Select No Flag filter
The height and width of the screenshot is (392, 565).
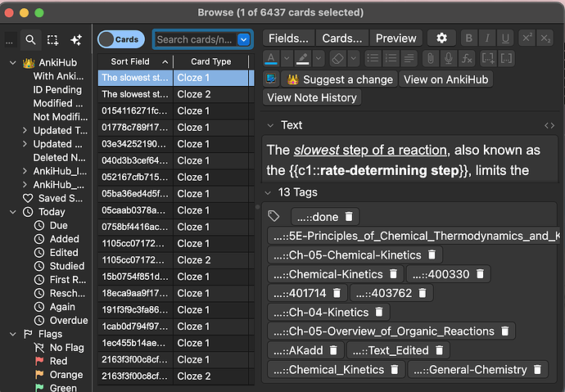point(66,348)
